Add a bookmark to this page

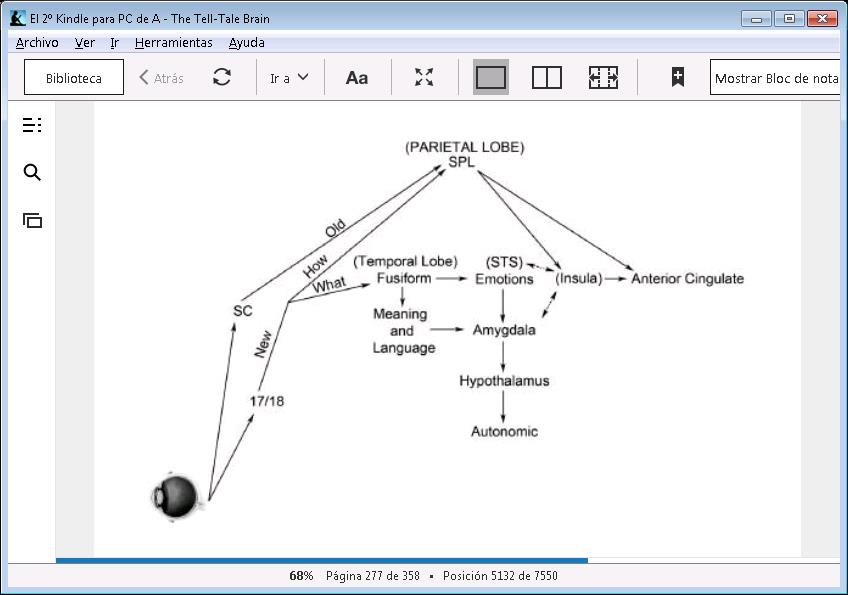(677, 78)
